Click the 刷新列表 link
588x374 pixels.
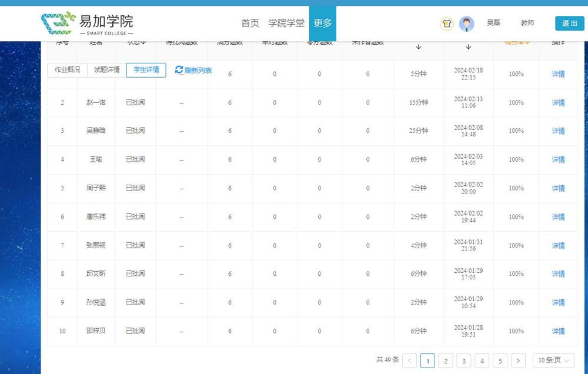pos(198,70)
